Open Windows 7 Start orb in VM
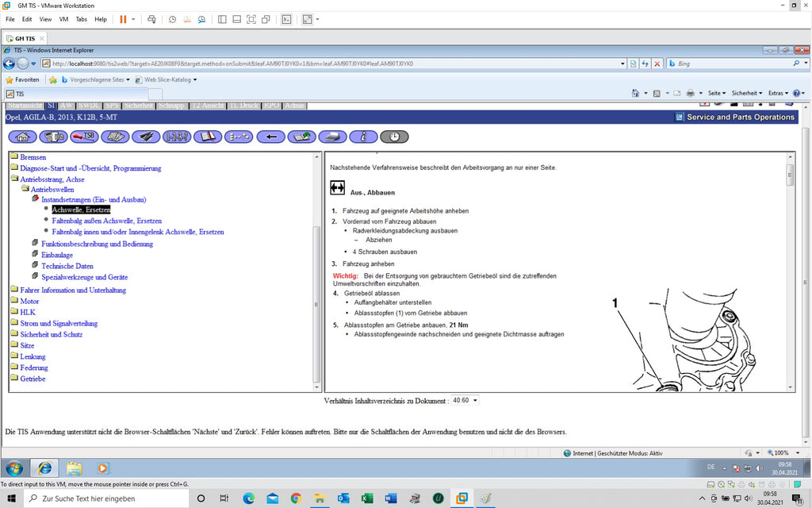Viewport: 812px width, 508px height. pyautogui.click(x=14, y=468)
